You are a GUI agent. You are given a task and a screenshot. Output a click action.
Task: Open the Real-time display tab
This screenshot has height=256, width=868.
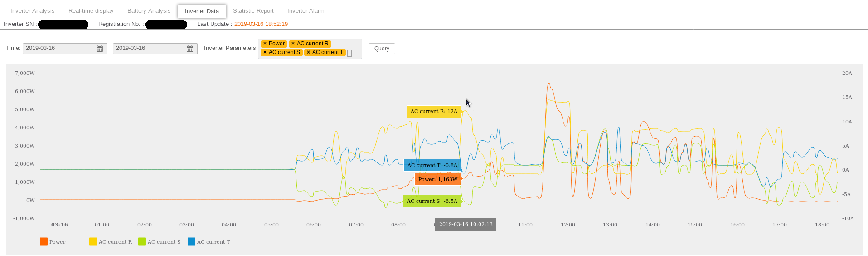pyautogui.click(x=91, y=11)
